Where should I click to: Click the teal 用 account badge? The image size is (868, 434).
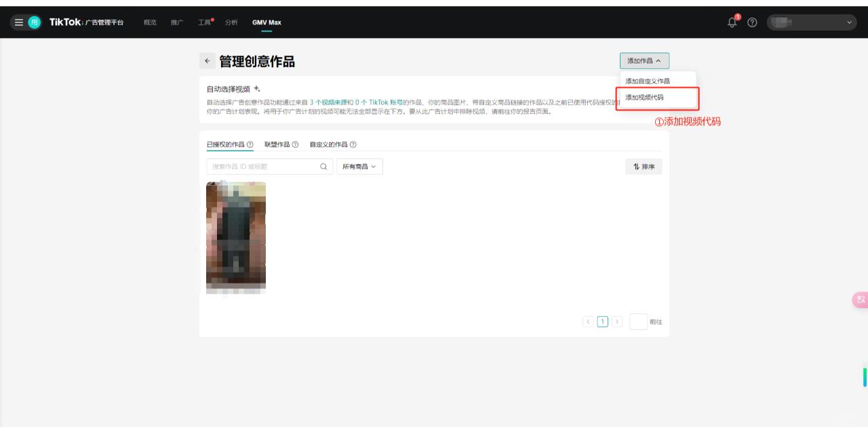click(34, 22)
